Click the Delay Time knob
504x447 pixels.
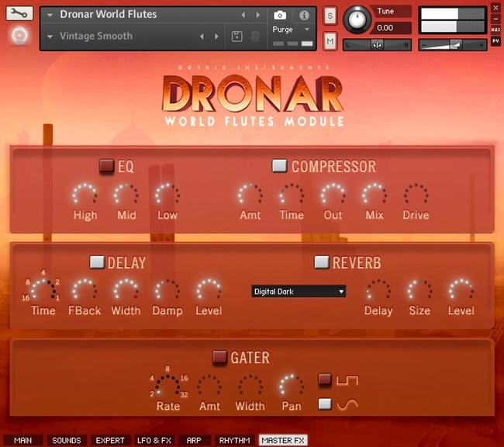(43, 290)
